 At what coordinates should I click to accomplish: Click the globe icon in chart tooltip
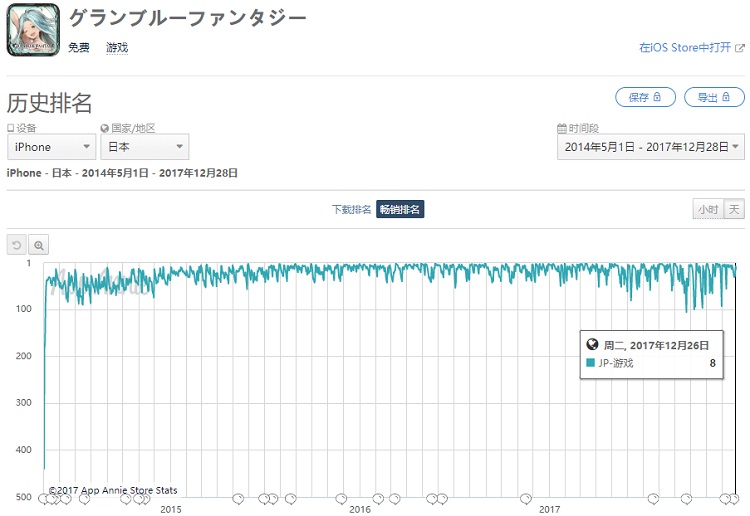592,344
